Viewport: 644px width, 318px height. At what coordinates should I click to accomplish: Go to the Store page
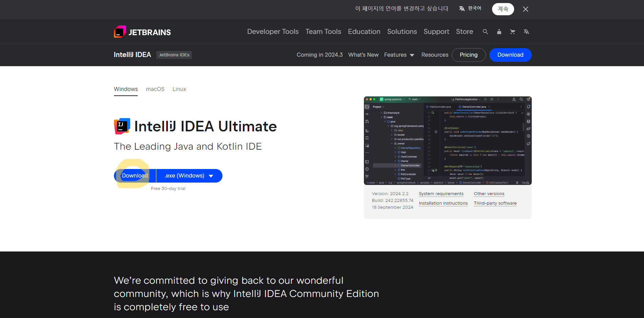pyautogui.click(x=464, y=32)
